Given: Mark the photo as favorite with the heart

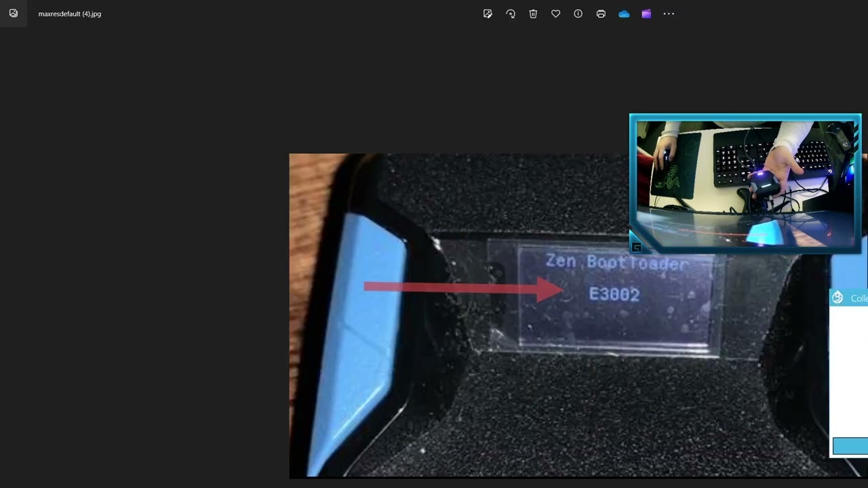Looking at the screenshot, I should click(x=555, y=14).
